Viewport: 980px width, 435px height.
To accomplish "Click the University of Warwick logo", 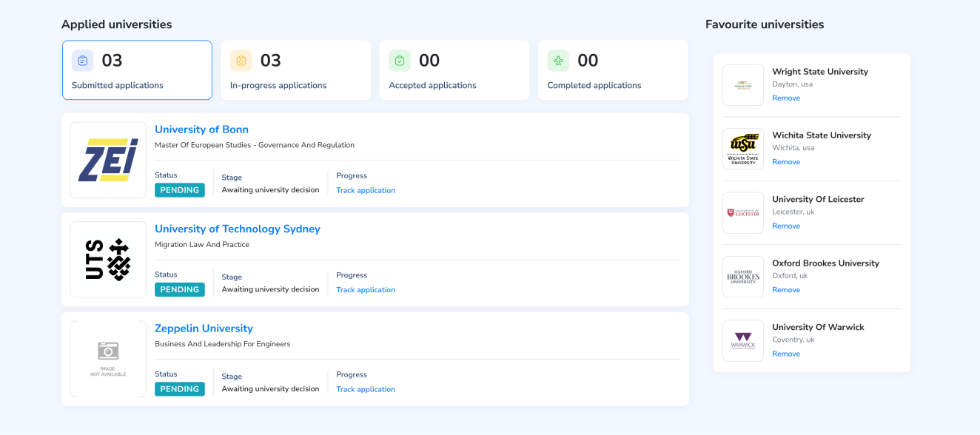I will click(x=743, y=341).
